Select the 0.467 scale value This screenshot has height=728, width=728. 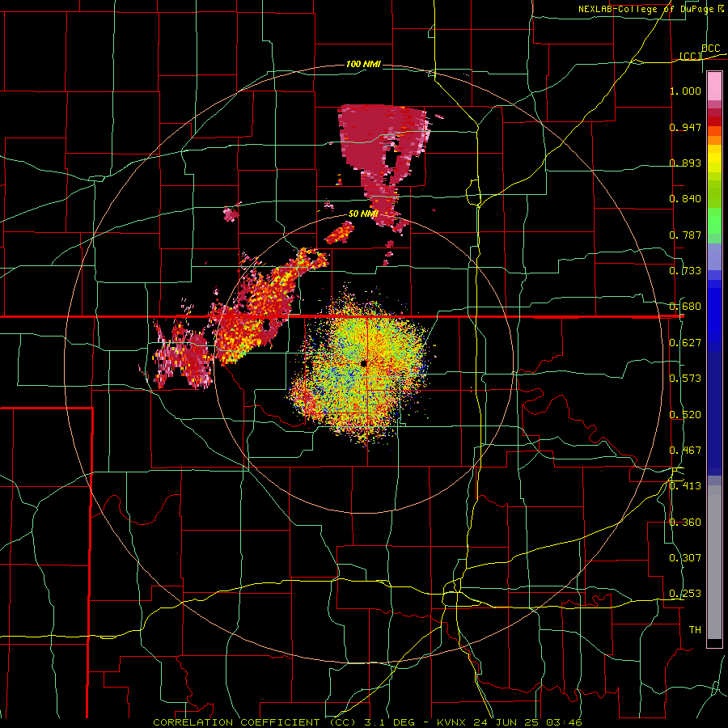685,451
